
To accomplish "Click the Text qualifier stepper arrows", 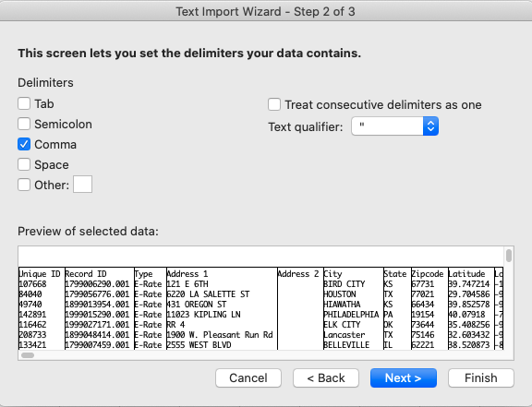I will pos(431,126).
